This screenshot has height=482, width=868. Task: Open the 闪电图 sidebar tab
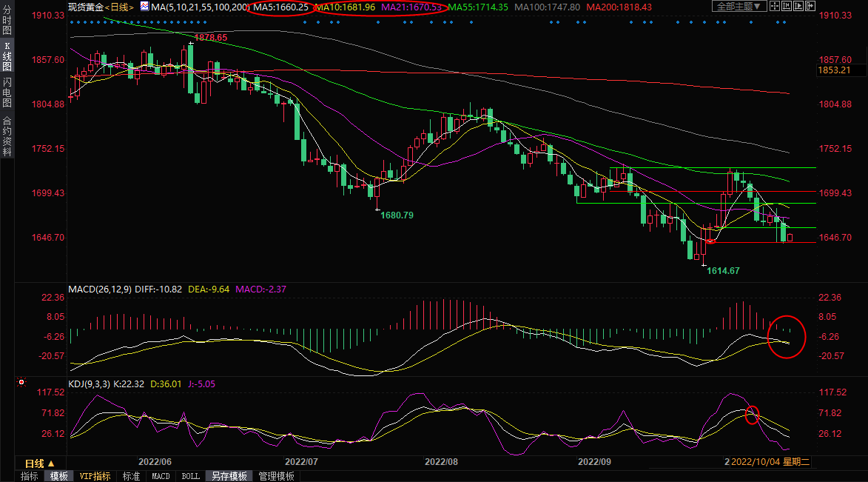(7, 92)
